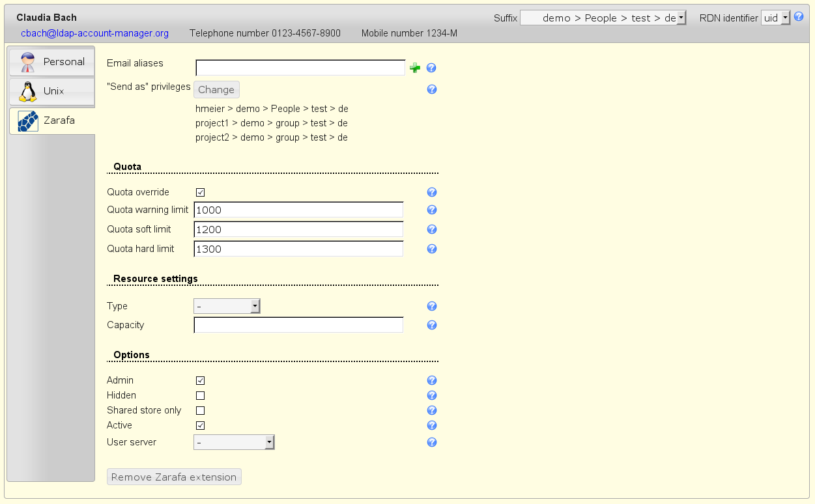
Task: Open help for Email aliases
Action: tap(431, 68)
